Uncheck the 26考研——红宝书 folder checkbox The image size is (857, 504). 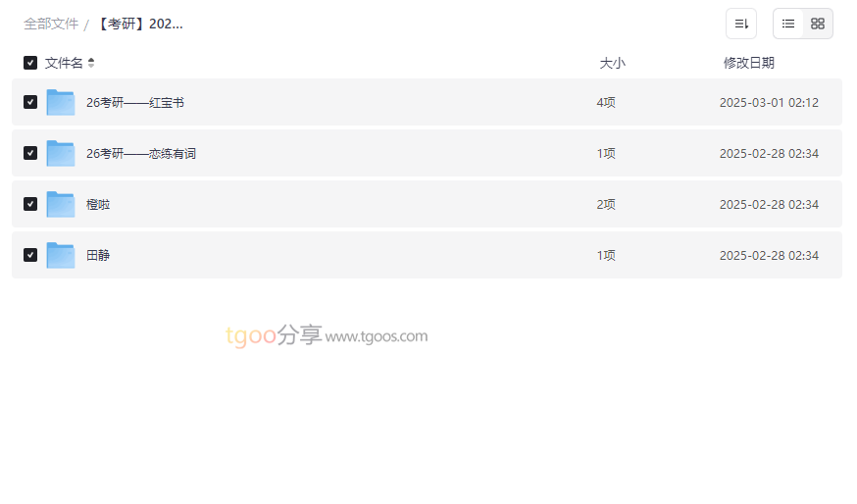30,102
